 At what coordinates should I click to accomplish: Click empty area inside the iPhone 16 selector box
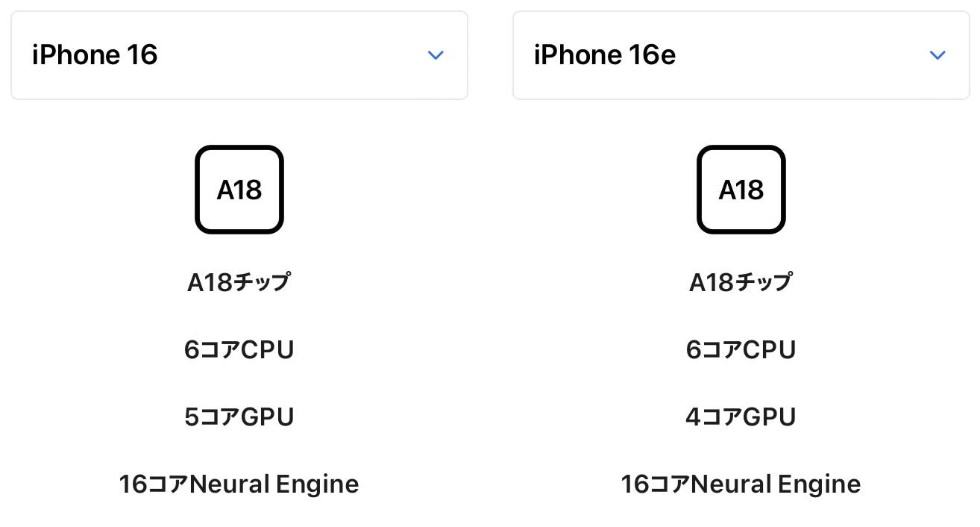[x=291, y=55]
